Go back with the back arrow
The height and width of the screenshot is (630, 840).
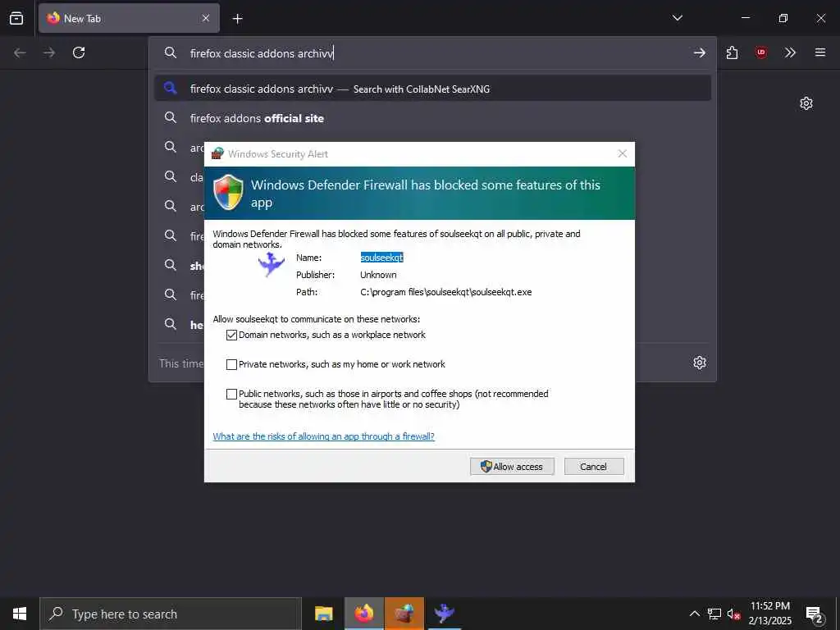pos(20,52)
